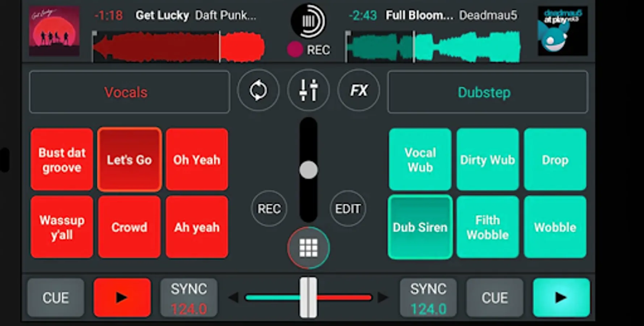This screenshot has height=326, width=644.
Task: Click the sampler REC round button
Action: click(x=269, y=209)
